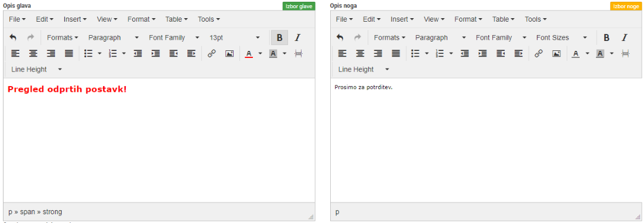
Task: Apply background color in Opis glava editor
Action: [x=273, y=53]
